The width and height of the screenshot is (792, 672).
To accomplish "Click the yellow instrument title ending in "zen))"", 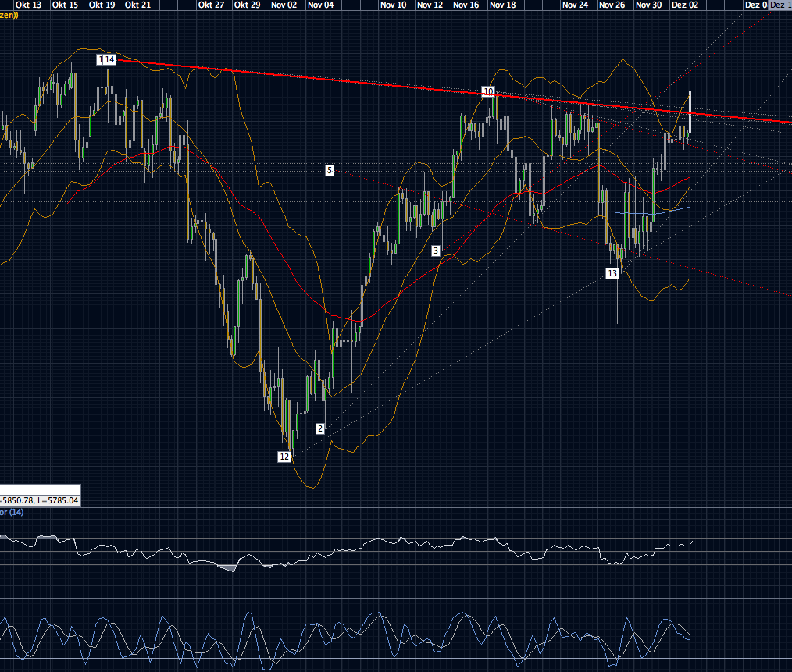I will (x=10, y=13).
